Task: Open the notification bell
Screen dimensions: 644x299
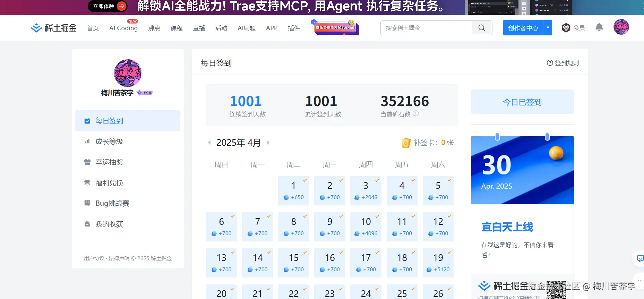Action: 599,27
